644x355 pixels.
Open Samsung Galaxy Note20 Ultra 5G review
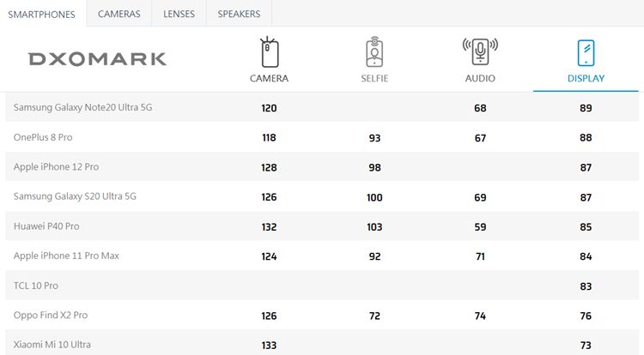tap(83, 107)
